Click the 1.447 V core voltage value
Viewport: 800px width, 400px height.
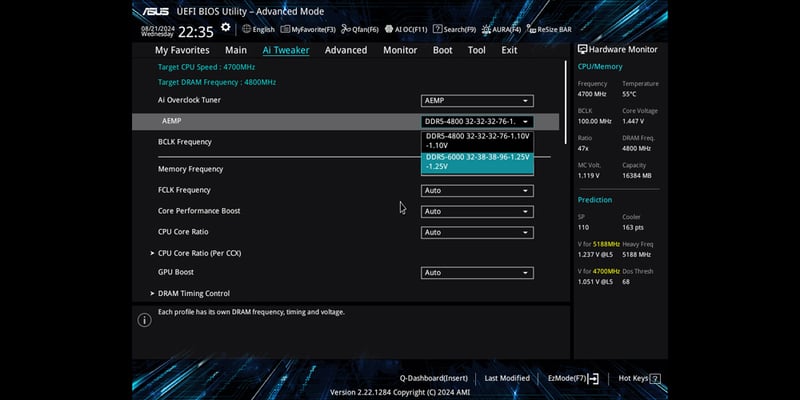[x=633, y=121]
